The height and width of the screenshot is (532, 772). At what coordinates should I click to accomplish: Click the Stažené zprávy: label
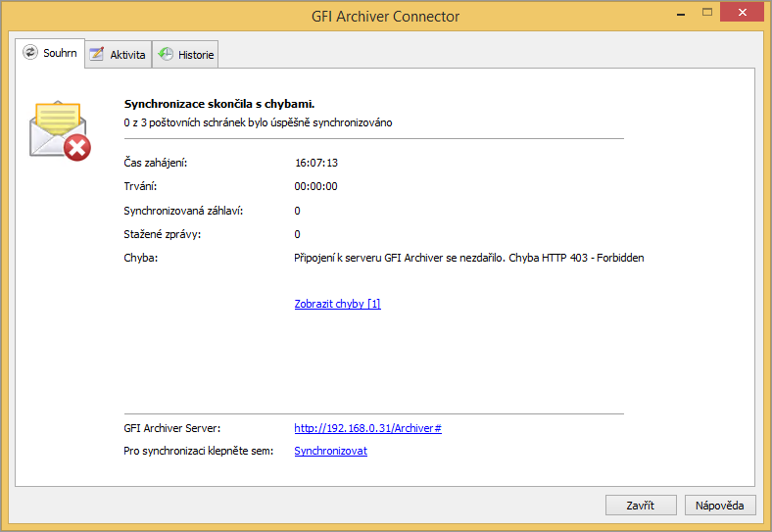click(162, 234)
